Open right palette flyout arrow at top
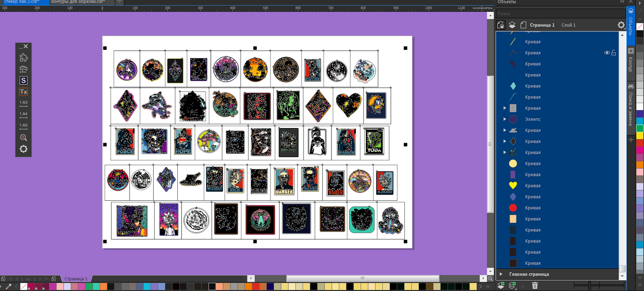 [x=640, y=3]
